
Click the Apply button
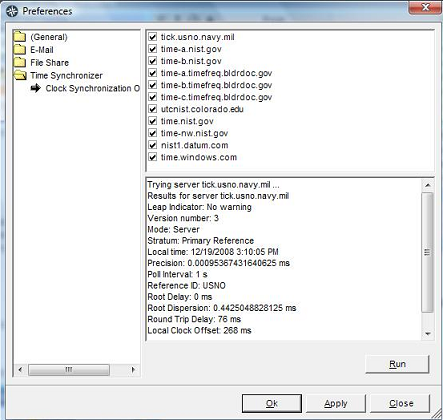[336, 403]
